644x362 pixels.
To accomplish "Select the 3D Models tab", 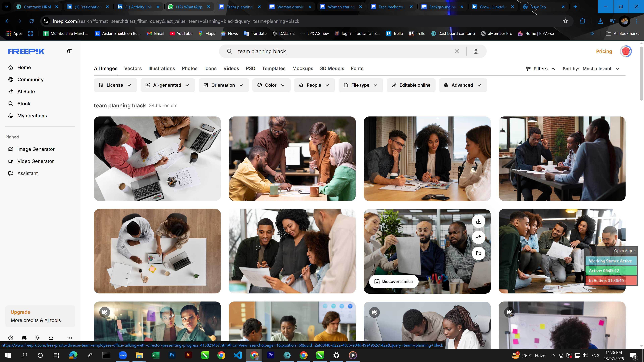I will pyautogui.click(x=332, y=68).
